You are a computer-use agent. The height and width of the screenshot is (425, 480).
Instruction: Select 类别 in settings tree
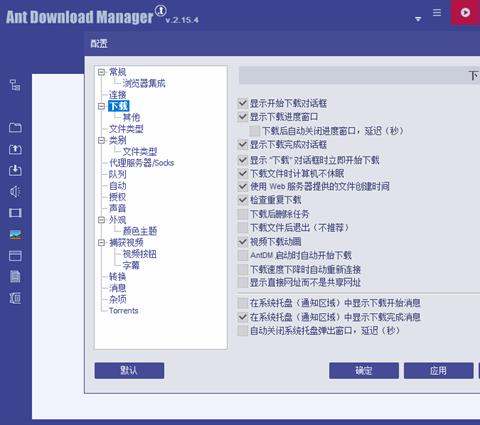[118, 140]
